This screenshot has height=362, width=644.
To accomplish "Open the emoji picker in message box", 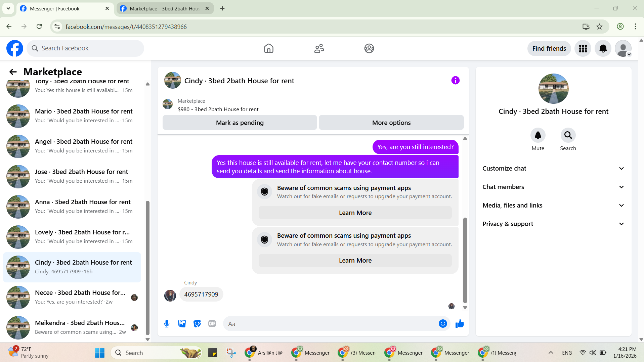I will coord(443,324).
